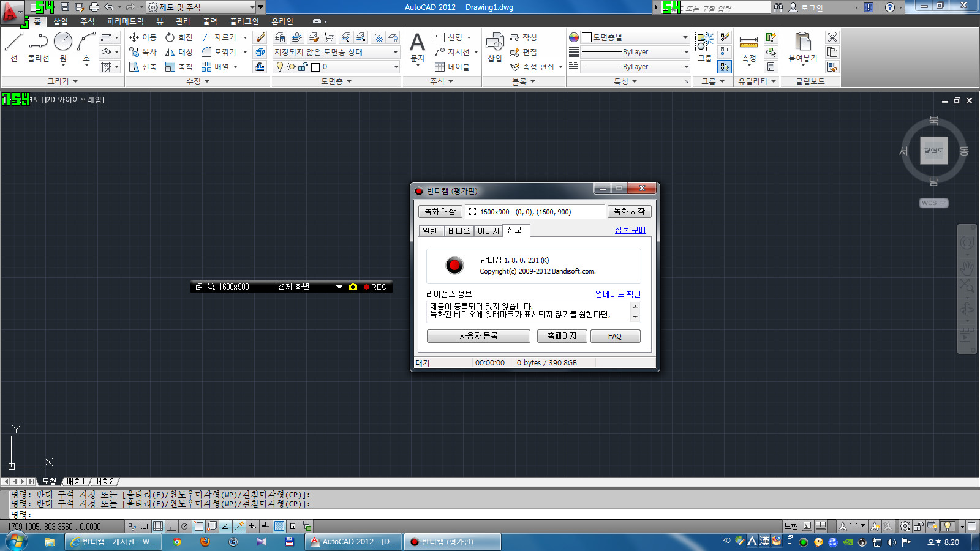Click the ViewCube top face (평면도)
Screen dimensions: 980x551
[933, 151]
